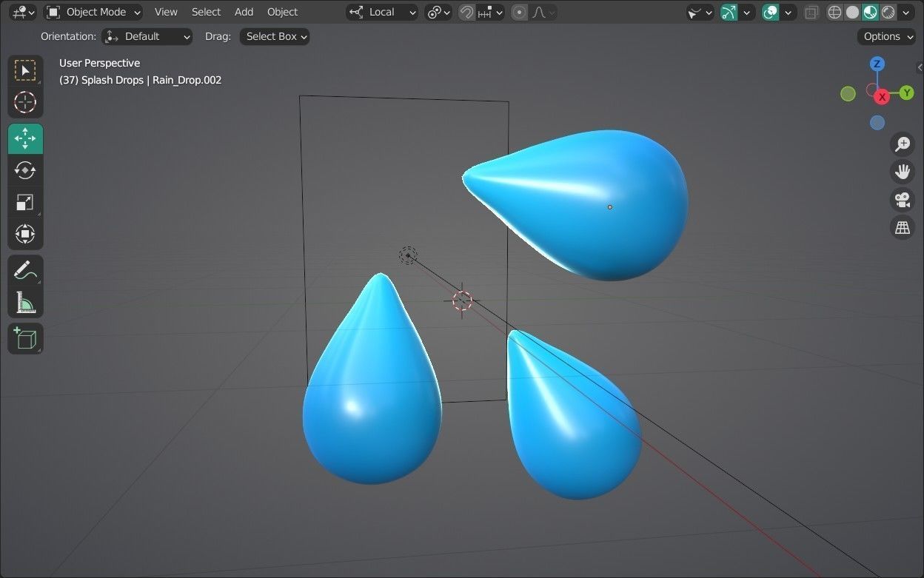Open the pivot point dropdown
924x578 pixels.
438,12
